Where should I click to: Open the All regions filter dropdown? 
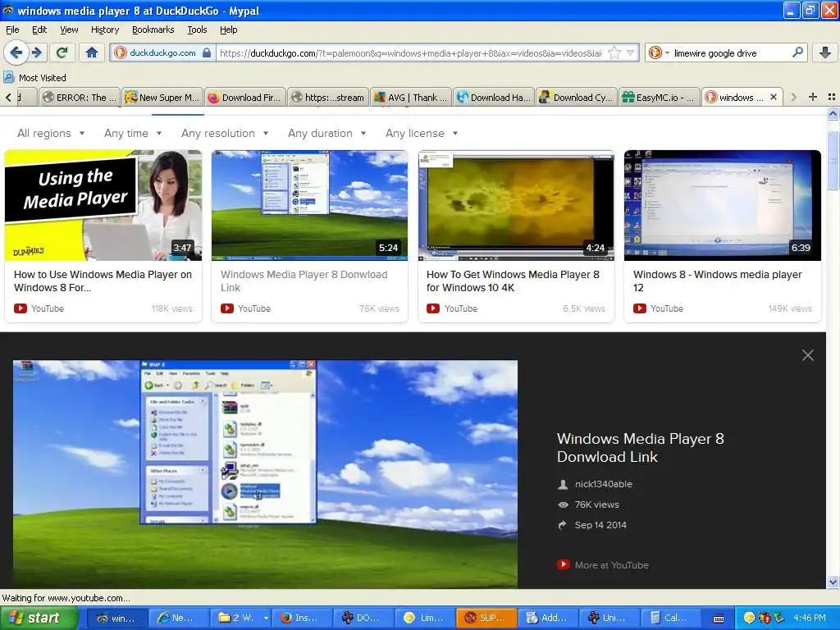[x=51, y=134]
